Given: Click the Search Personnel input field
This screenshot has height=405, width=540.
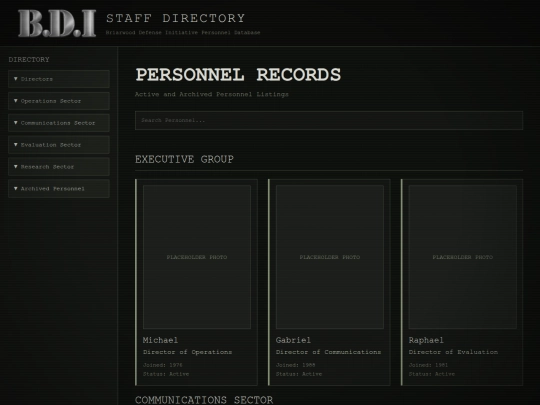Looking at the screenshot, I should tap(329, 120).
